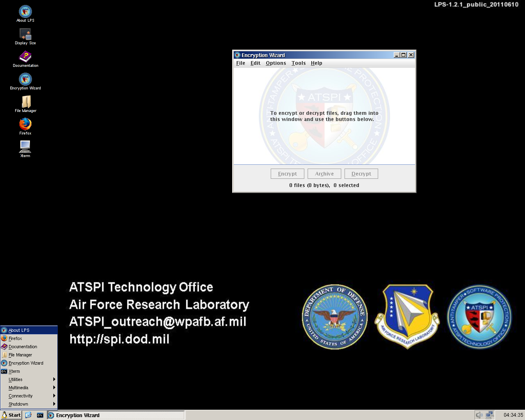Open File Manager desktop icon

pos(25,104)
